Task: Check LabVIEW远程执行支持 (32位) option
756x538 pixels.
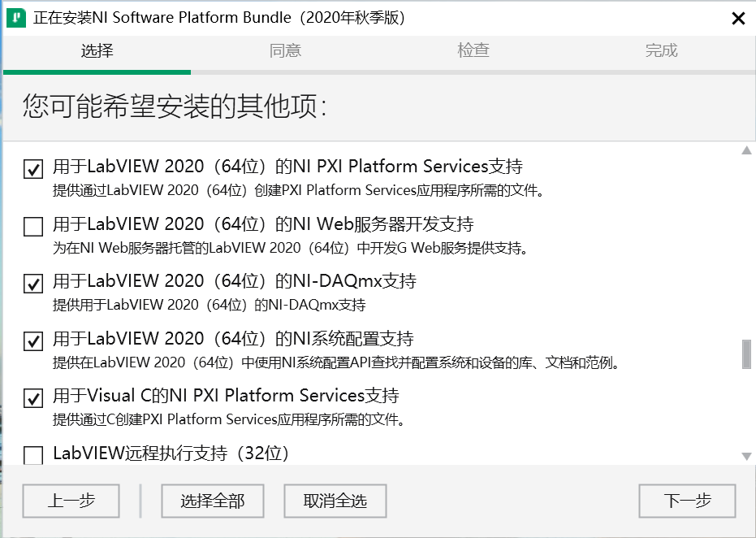Action: [x=33, y=455]
